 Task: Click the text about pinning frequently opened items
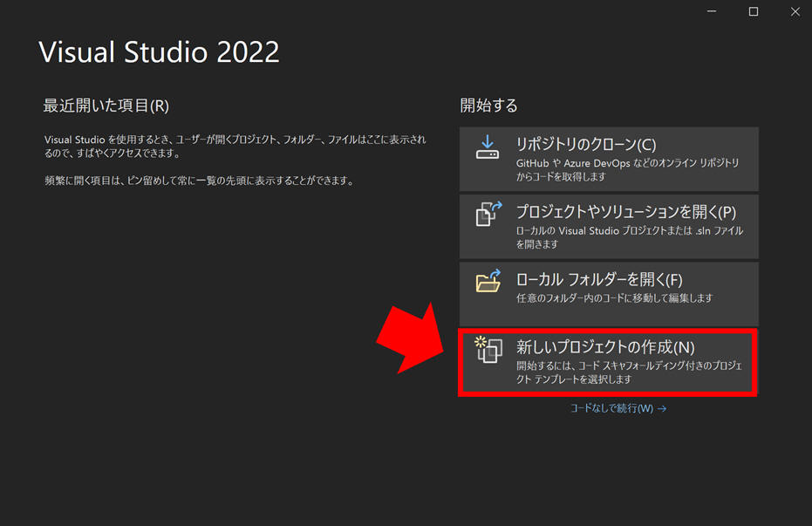[200, 181]
